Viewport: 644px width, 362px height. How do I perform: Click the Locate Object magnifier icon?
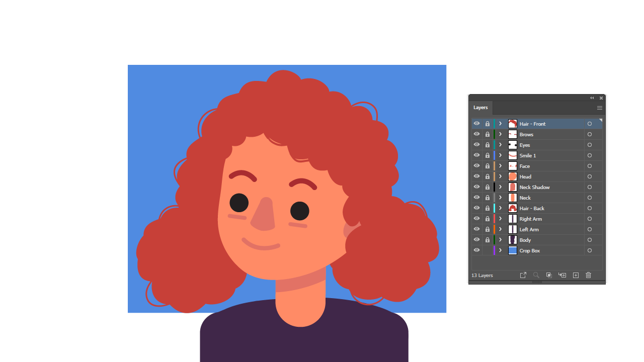(536, 276)
